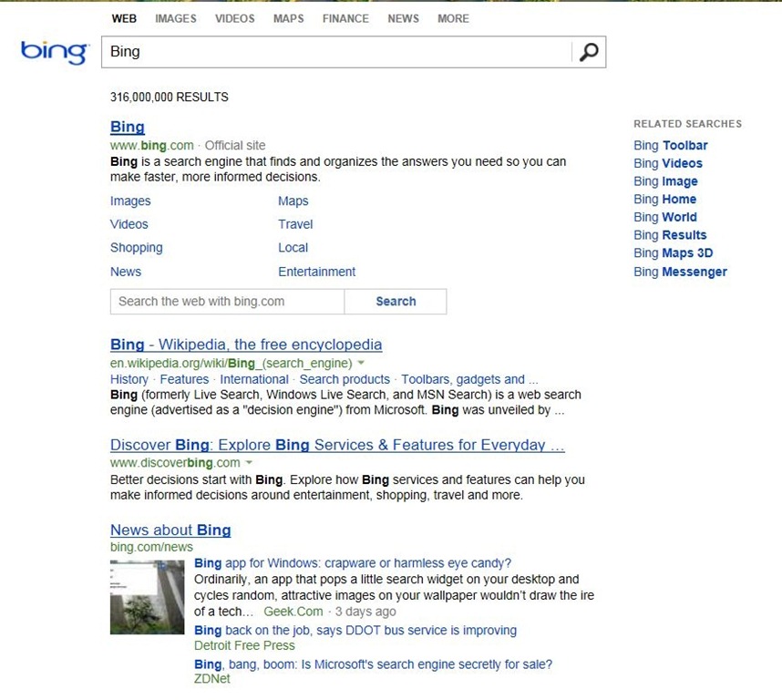Click the news article thumbnail image
The width and height of the screenshot is (782, 700).
147,597
